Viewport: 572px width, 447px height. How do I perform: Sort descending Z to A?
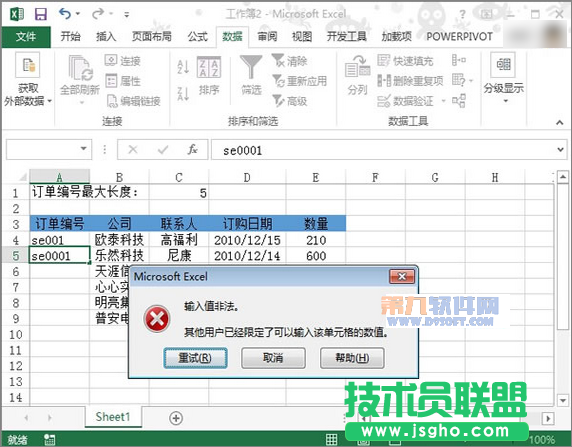pos(183,94)
